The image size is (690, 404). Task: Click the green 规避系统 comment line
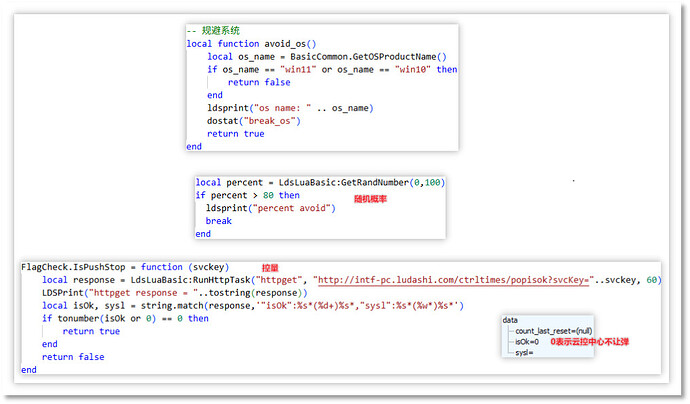coord(212,31)
